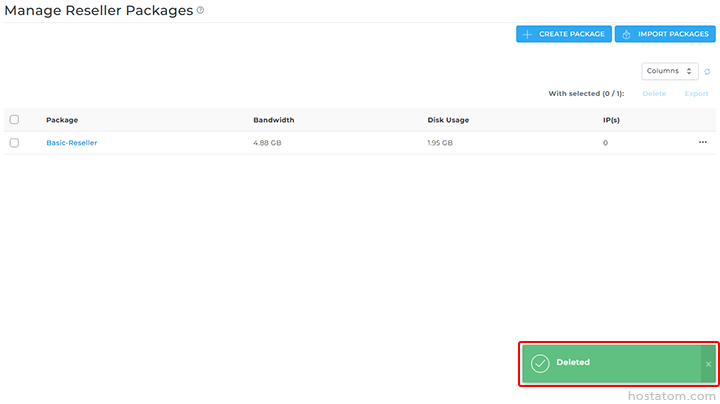
Task: Click Delete in the With selected bar
Action: (x=654, y=93)
